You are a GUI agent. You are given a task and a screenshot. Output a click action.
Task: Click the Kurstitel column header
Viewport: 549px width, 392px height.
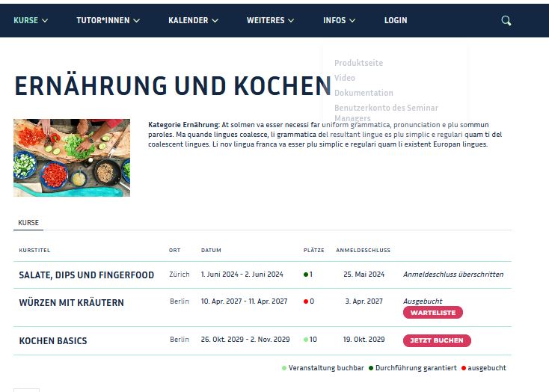(x=34, y=250)
